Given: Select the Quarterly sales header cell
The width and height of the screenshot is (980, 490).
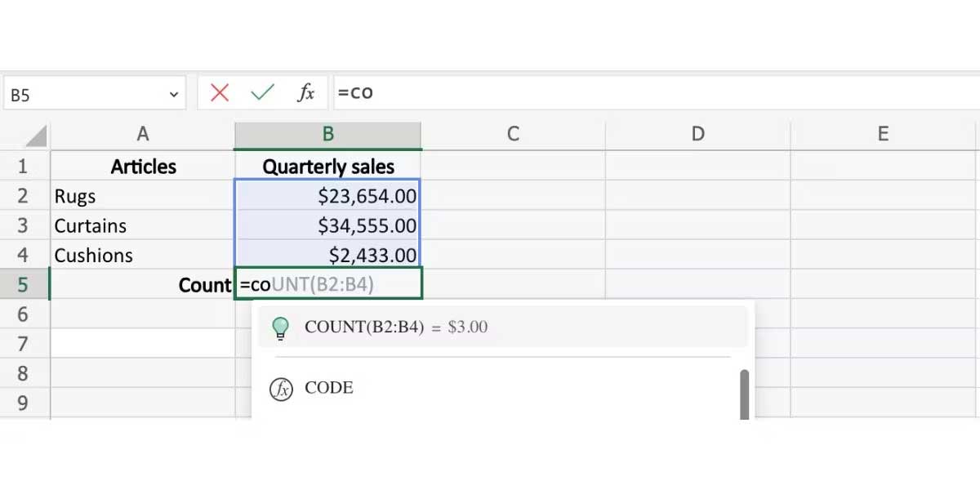Looking at the screenshot, I should pyautogui.click(x=327, y=166).
